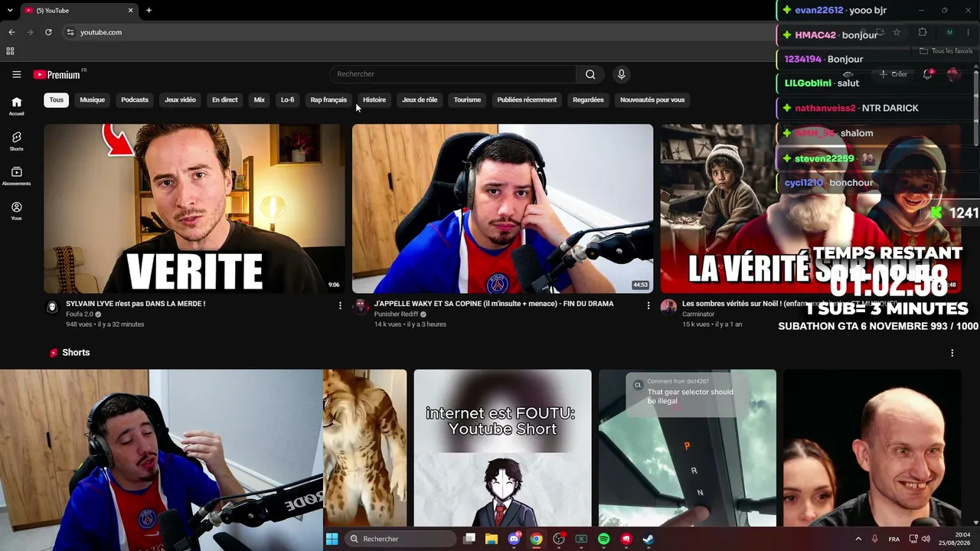Close the YouTube browser tab
Screen dimensions: 980x551
[130, 10]
